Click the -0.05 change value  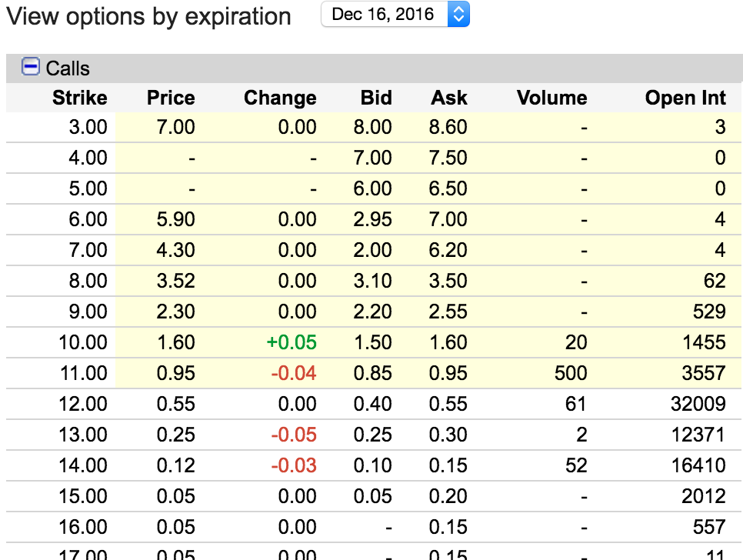click(293, 435)
